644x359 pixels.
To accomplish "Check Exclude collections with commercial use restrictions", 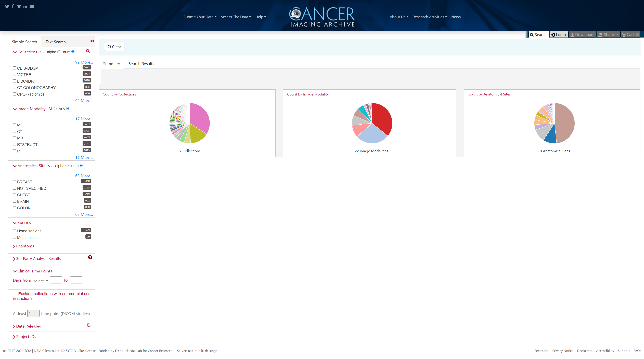I will coord(15,293).
